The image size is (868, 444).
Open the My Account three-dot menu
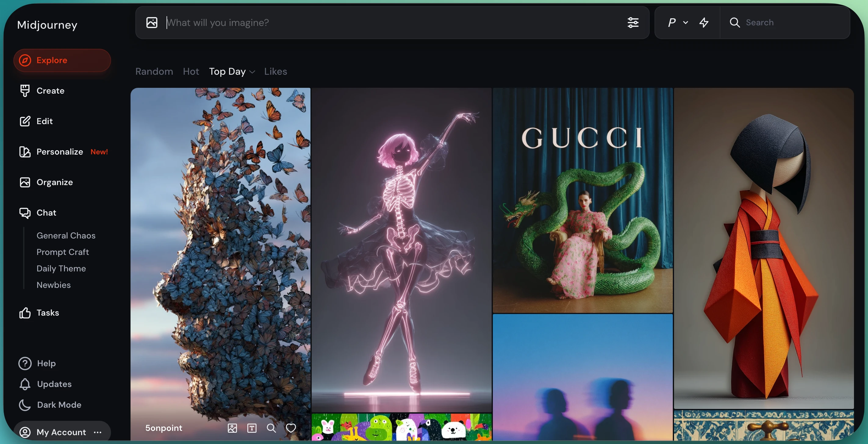click(98, 432)
